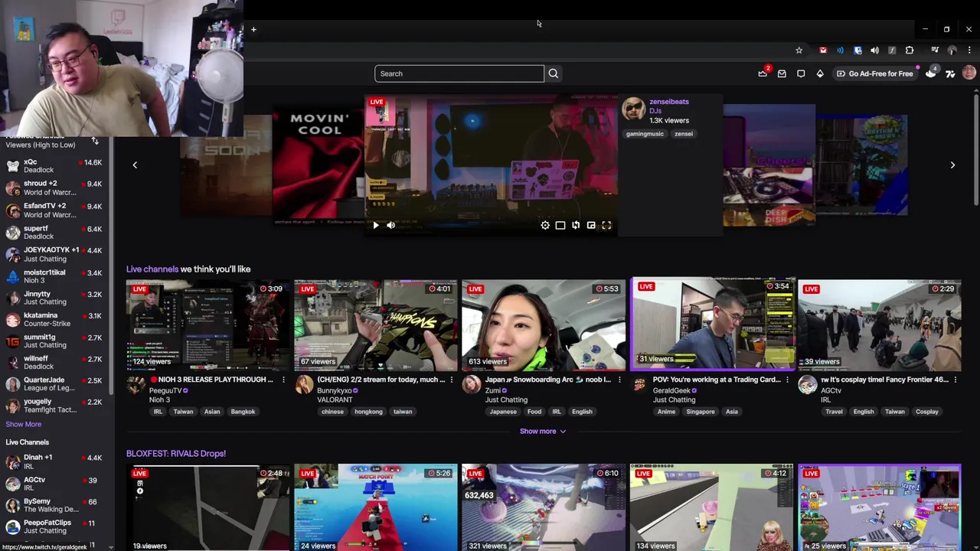Open options for GeraldGeek stream card

(787, 380)
